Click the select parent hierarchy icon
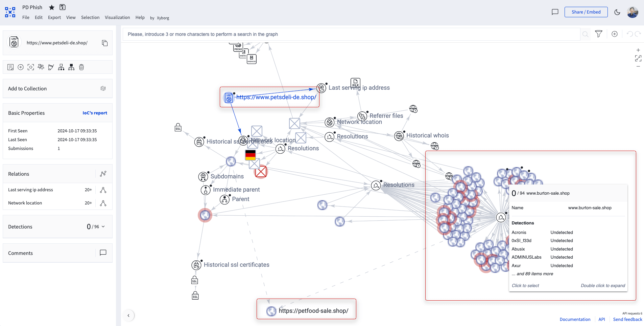Viewport: 644px width, 326px height. [71, 67]
